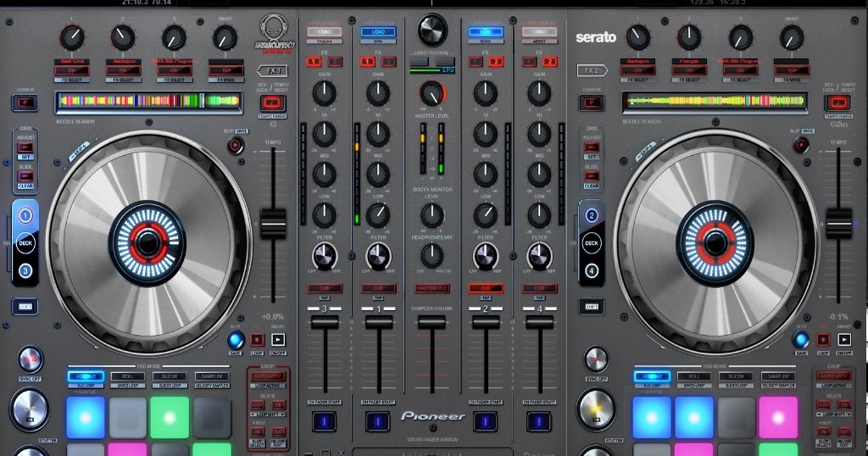
Task: Toggle channel 3 CH FADER START switch
Action: [324, 422]
